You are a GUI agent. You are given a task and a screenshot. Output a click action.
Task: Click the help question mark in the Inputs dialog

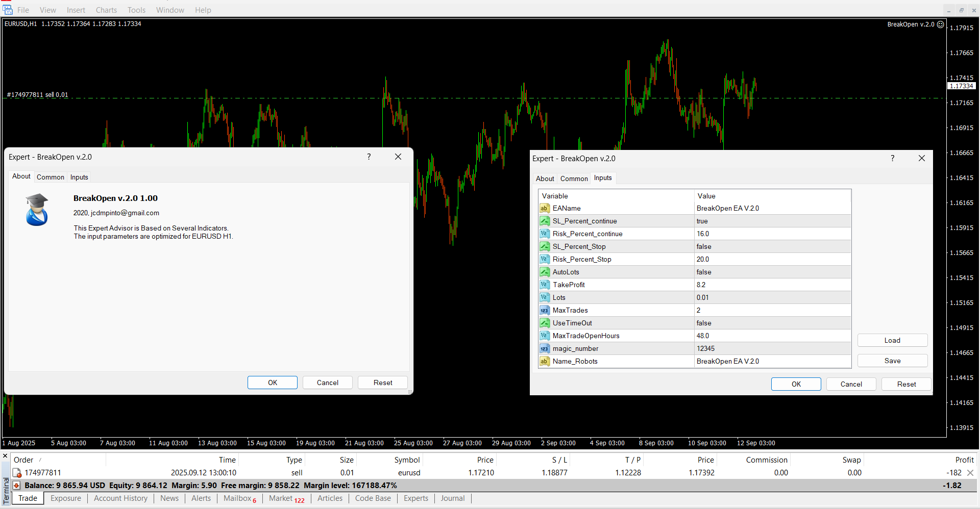(892, 159)
